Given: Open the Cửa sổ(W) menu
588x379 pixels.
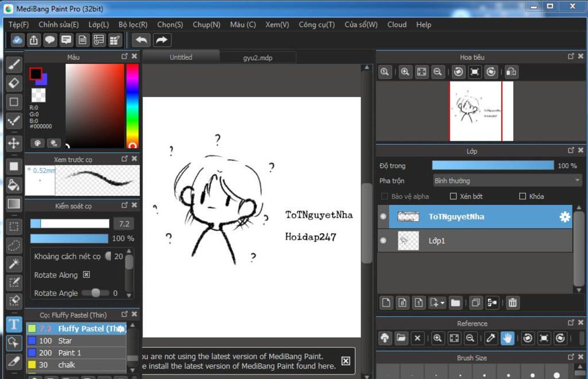Looking at the screenshot, I should tap(361, 25).
